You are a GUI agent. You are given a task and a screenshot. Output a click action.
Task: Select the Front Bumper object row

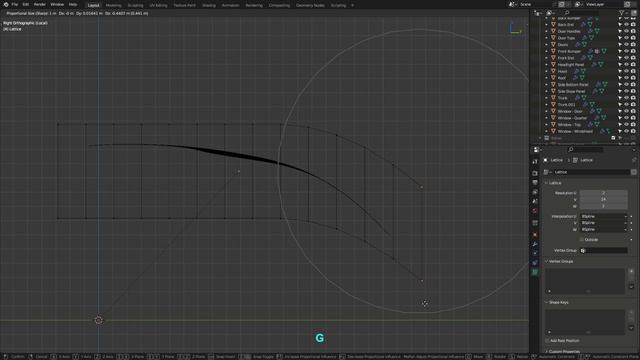(569, 51)
